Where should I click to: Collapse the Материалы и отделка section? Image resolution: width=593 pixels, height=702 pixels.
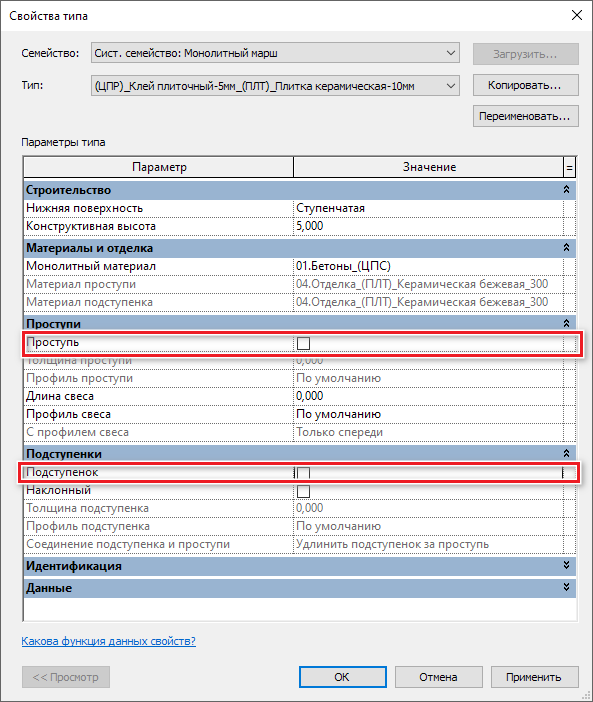tap(566, 248)
